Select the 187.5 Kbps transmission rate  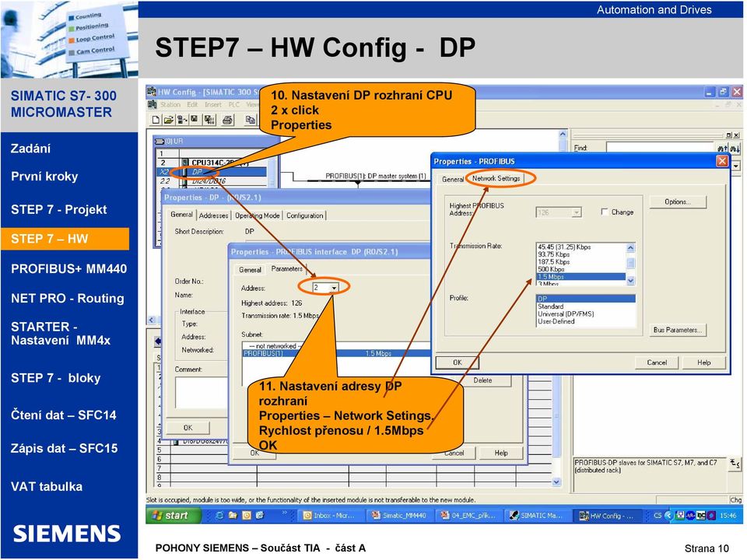[580, 262]
